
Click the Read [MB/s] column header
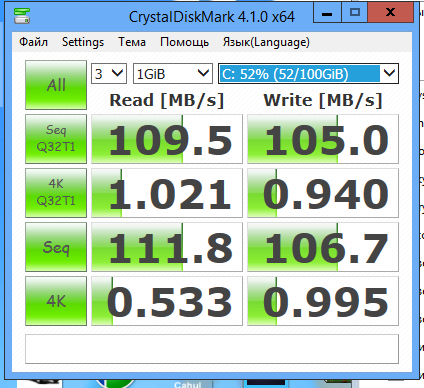click(167, 100)
